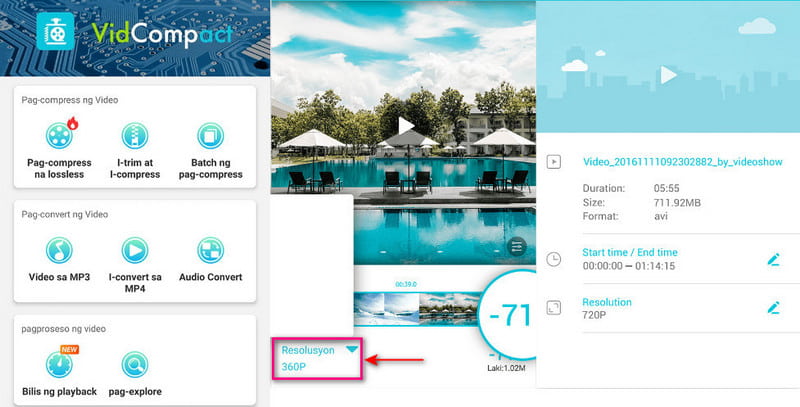This screenshot has width=800, height=407.
Task: Open Bilis ng playback tool
Action: [59, 364]
